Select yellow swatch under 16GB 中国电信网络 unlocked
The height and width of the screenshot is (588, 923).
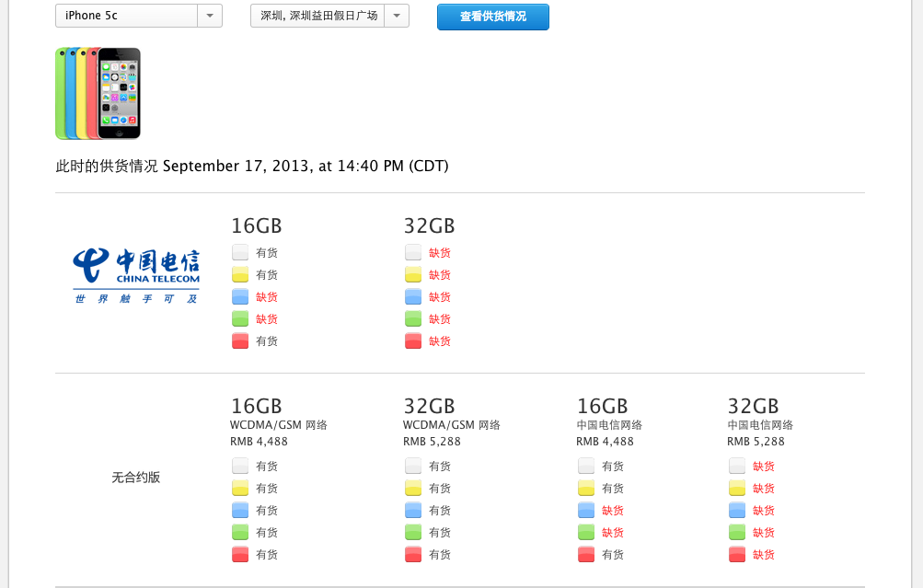click(586, 489)
